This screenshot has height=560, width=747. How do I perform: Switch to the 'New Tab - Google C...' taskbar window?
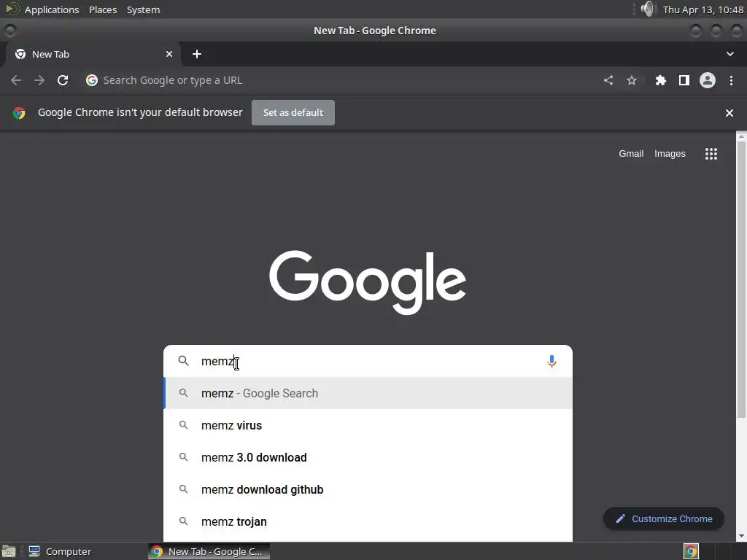click(x=209, y=551)
